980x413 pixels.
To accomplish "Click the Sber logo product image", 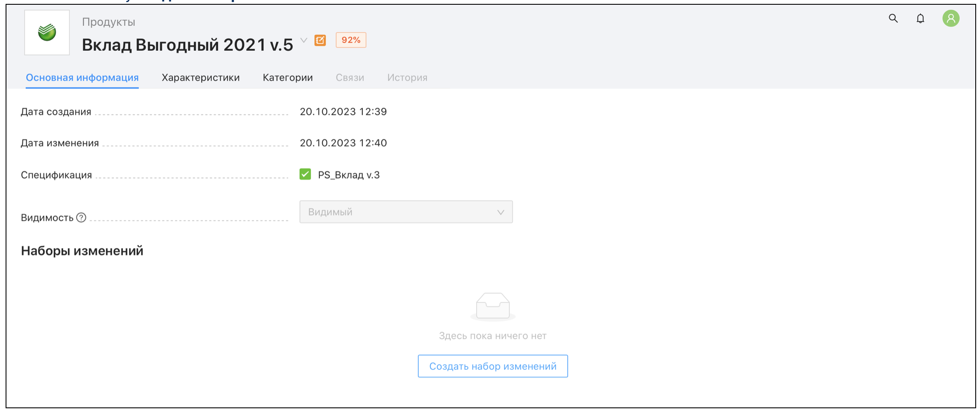I will [47, 33].
